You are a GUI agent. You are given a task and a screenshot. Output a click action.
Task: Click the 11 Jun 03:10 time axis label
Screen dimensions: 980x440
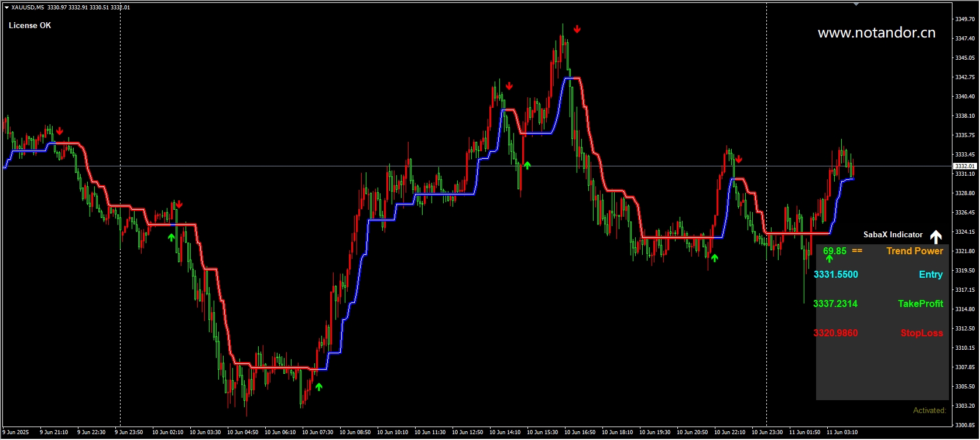click(x=842, y=432)
